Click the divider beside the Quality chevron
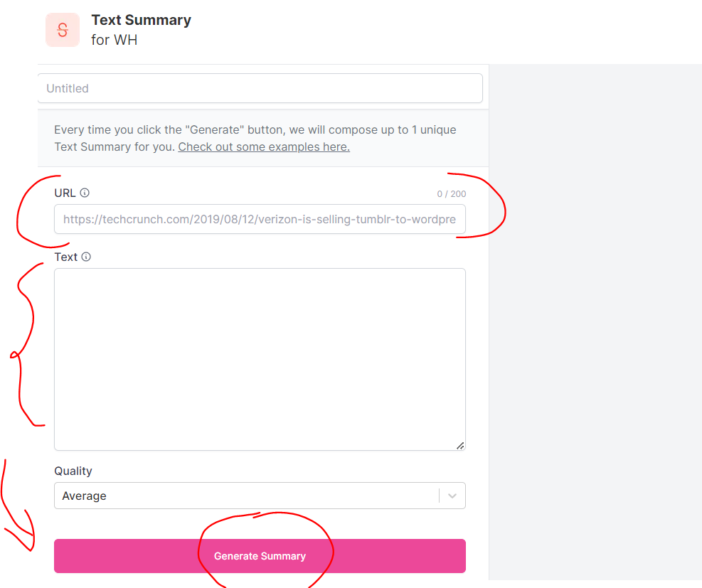 (x=440, y=496)
